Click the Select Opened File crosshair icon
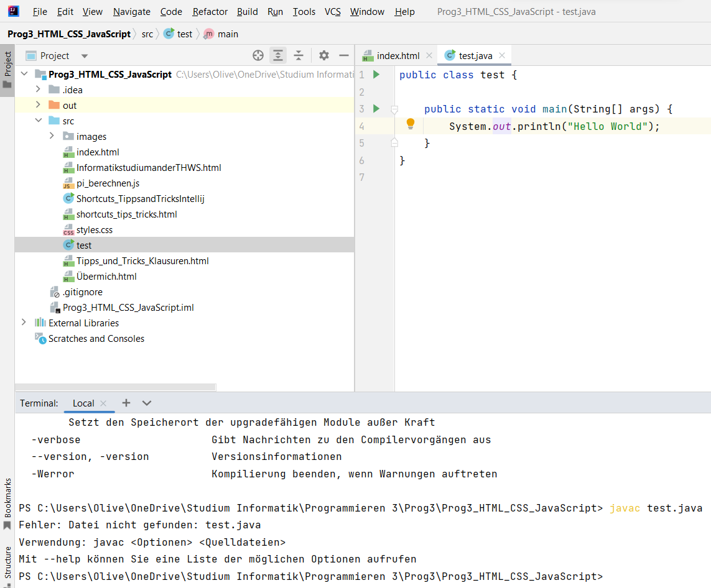The image size is (711, 588). tap(258, 55)
